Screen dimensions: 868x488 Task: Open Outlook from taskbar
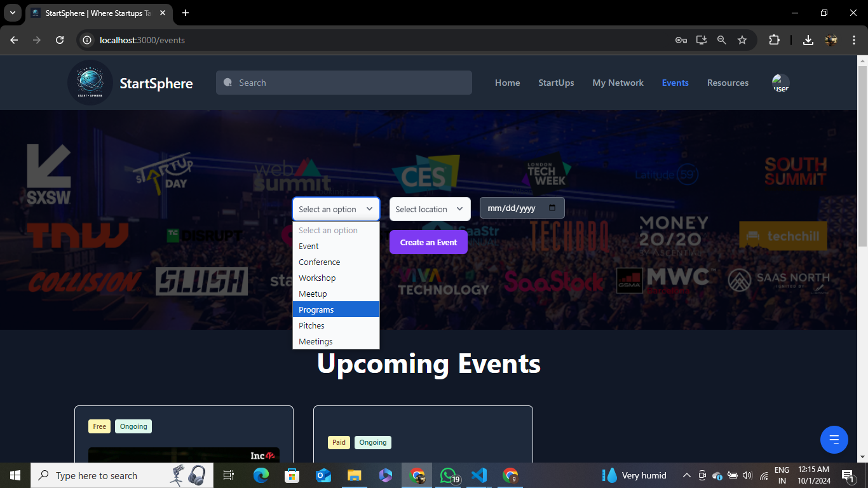pyautogui.click(x=323, y=475)
